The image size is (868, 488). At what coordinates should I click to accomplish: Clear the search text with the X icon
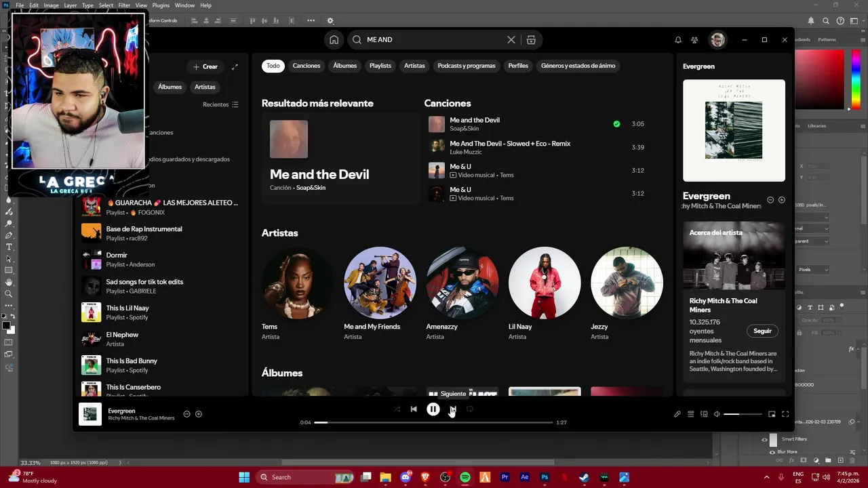511,40
